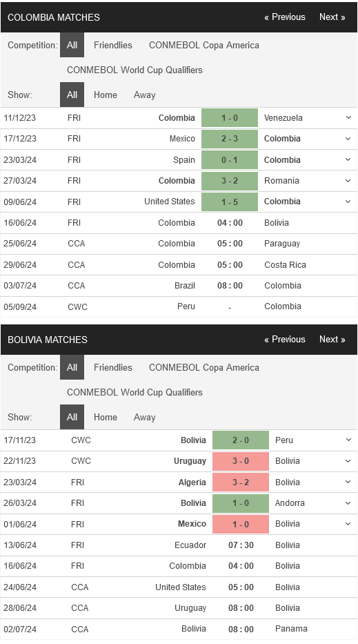Screen dimensions: 358x644
Task: Expand the Mexico vs Colombia match details chevron
Action: point(348,139)
